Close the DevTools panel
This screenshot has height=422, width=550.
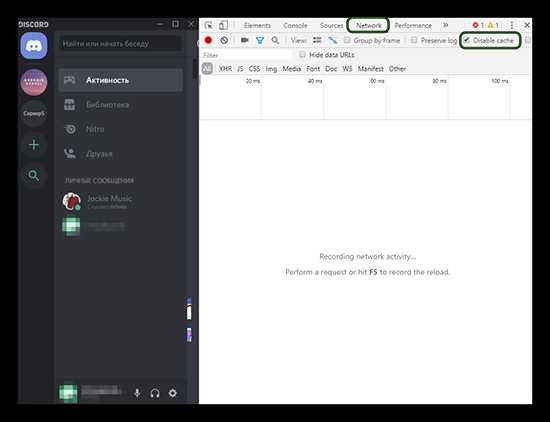point(527,25)
